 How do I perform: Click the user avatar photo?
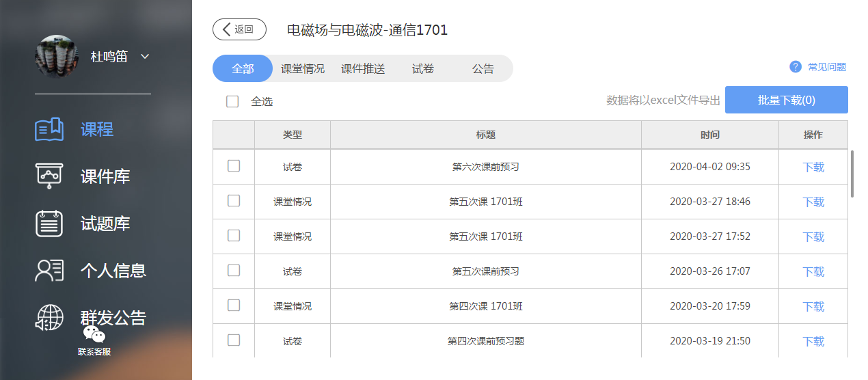(57, 57)
